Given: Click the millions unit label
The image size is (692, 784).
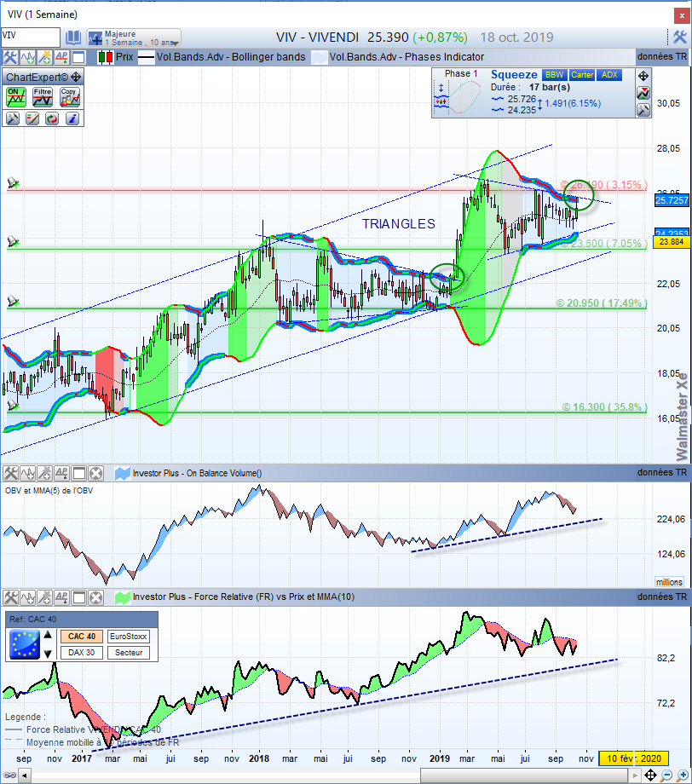Looking at the screenshot, I should click(669, 582).
